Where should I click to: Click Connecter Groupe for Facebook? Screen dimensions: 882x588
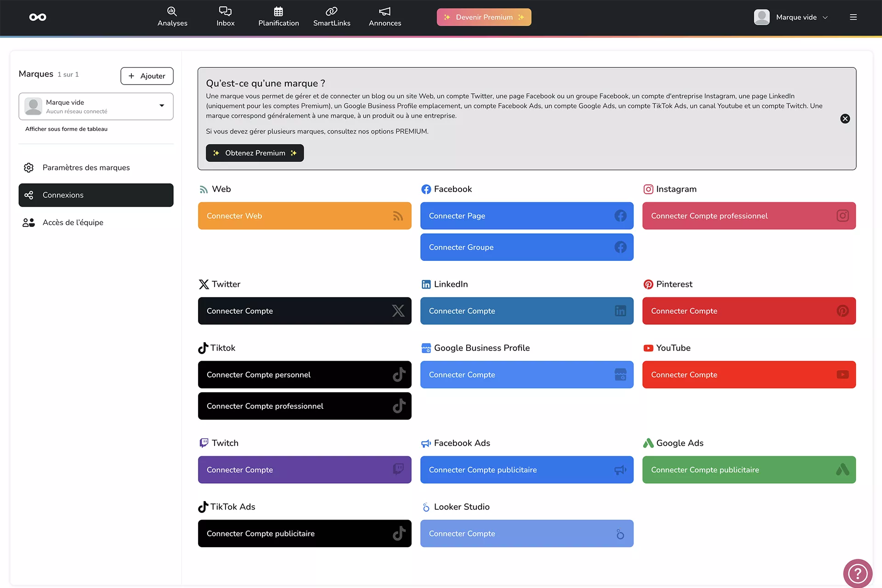tap(526, 247)
